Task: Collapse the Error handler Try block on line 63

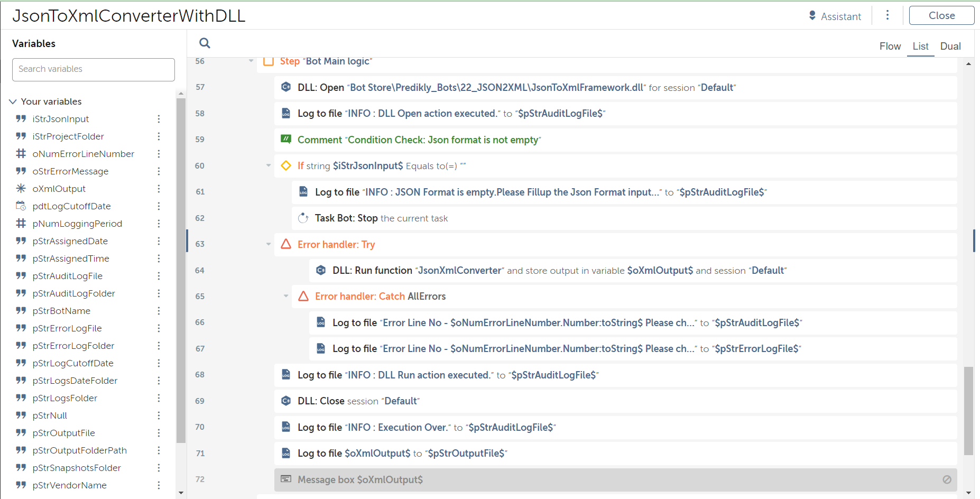Action: [x=269, y=244]
